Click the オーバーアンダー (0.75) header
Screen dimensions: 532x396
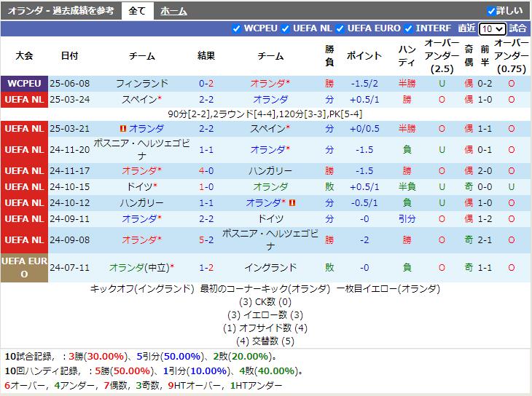pyautogui.click(x=512, y=56)
